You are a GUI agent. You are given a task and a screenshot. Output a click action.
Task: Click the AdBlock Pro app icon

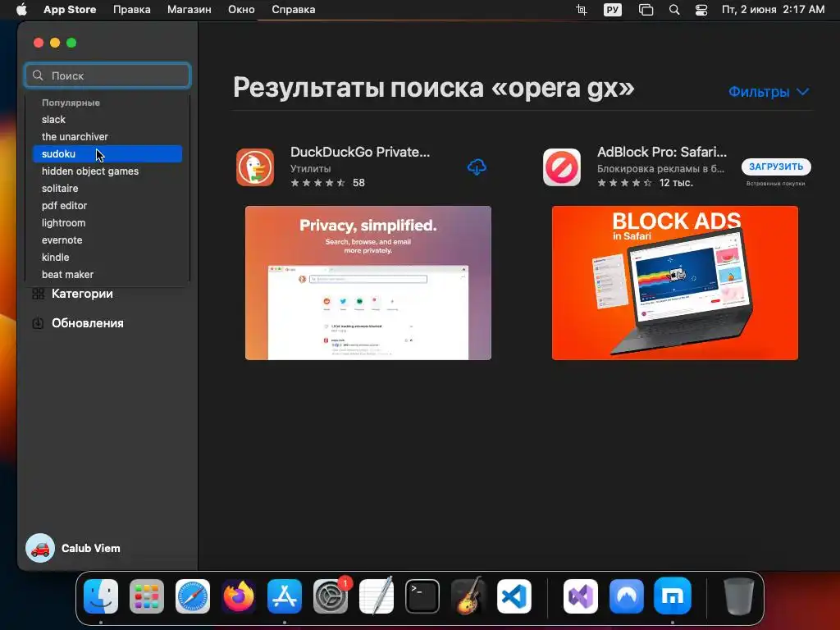[561, 167]
